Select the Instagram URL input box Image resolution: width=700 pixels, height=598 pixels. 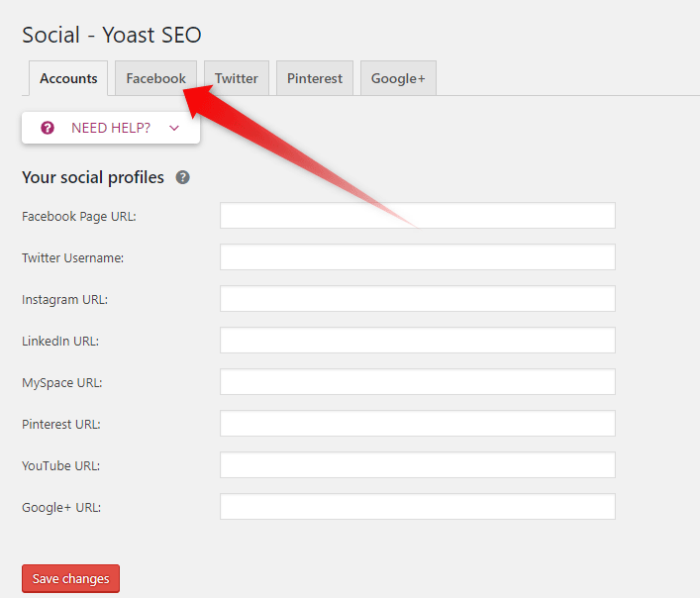click(417, 299)
